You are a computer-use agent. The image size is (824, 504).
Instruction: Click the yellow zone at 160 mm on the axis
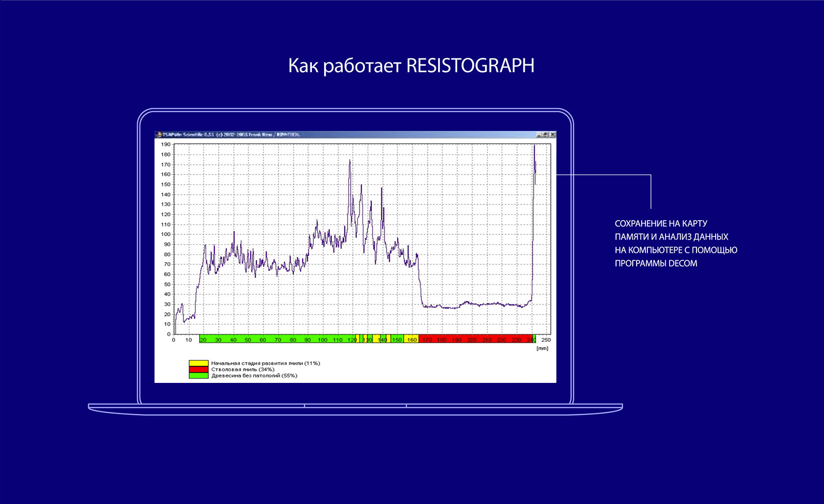tap(412, 339)
